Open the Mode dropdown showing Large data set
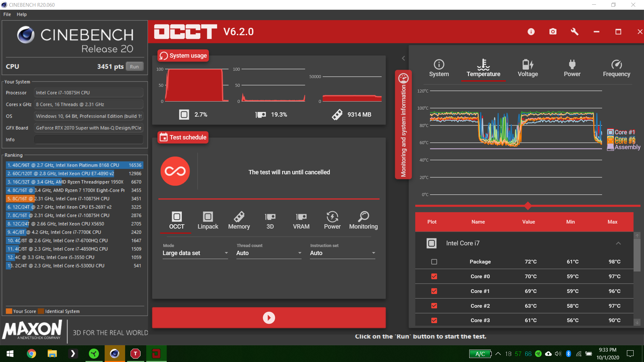 (x=195, y=253)
